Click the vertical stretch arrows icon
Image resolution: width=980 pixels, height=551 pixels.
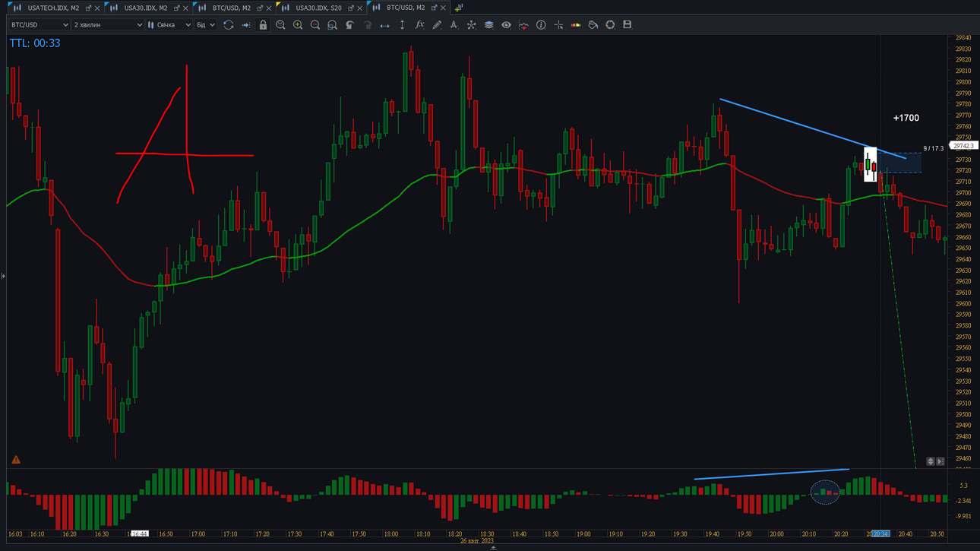coord(402,25)
